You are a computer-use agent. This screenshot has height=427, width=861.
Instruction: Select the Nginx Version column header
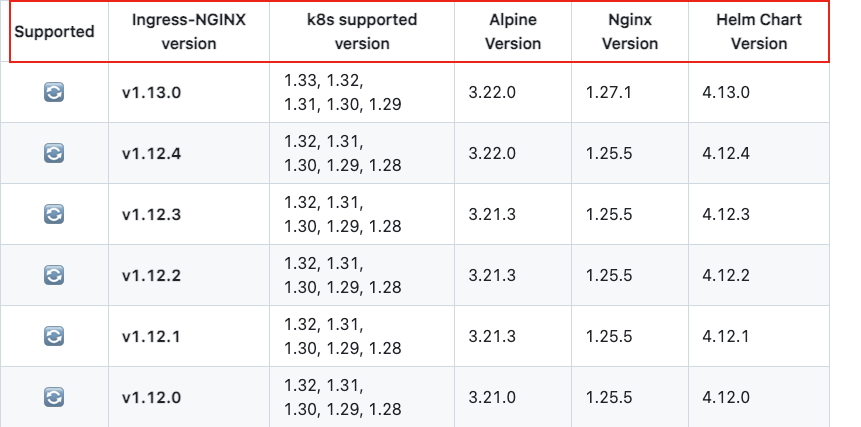point(630,31)
